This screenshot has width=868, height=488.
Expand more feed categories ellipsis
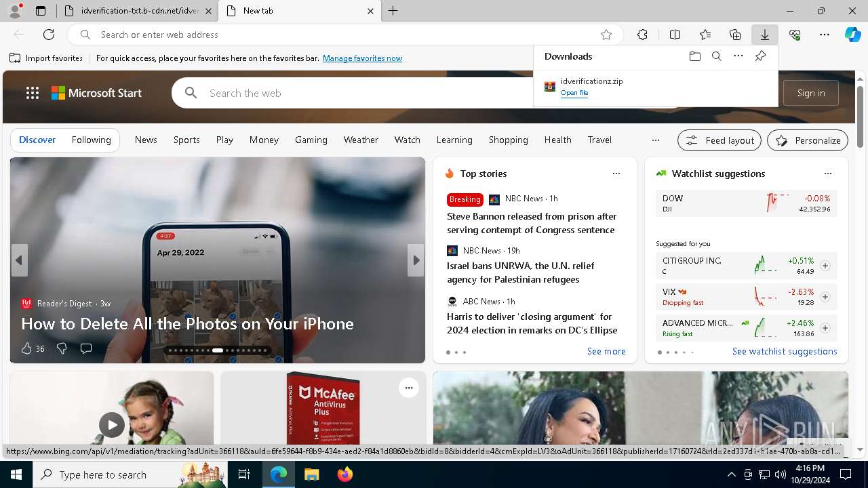pyautogui.click(x=655, y=140)
